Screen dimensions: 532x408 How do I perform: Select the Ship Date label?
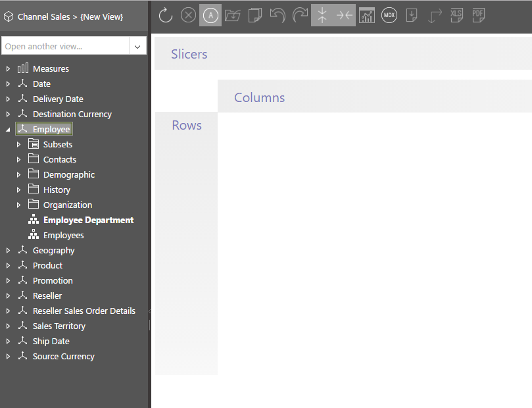click(x=51, y=341)
